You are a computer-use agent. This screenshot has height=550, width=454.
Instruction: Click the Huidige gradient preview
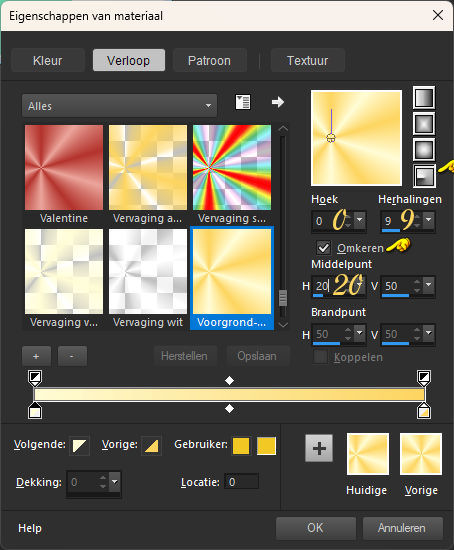pyautogui.click(x=368, y=454)
